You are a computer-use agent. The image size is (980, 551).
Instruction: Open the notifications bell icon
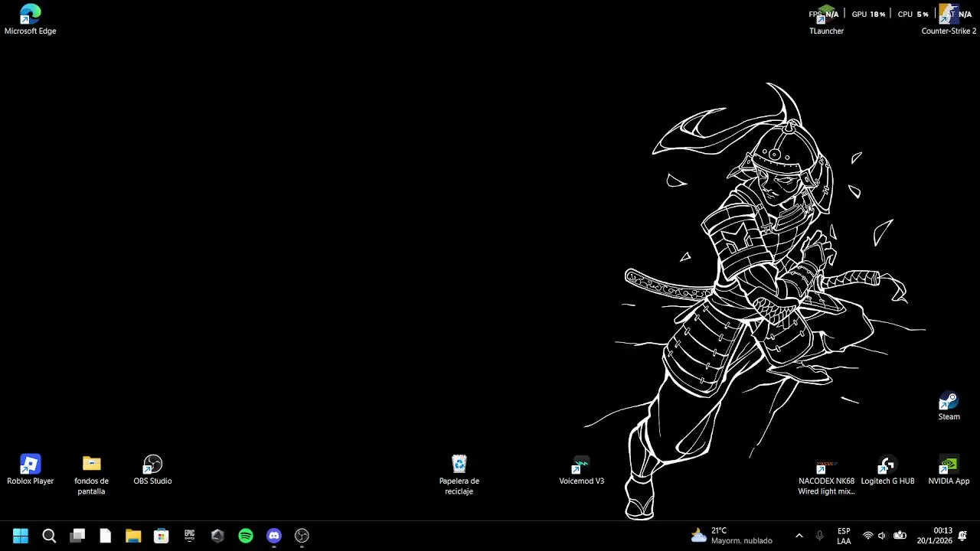coord(962,536)
